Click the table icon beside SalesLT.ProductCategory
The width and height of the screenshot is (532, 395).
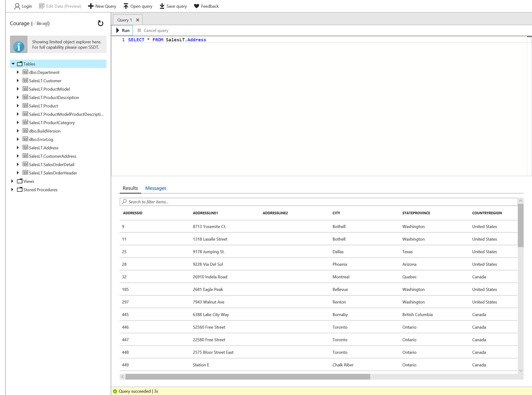(25, 122)
